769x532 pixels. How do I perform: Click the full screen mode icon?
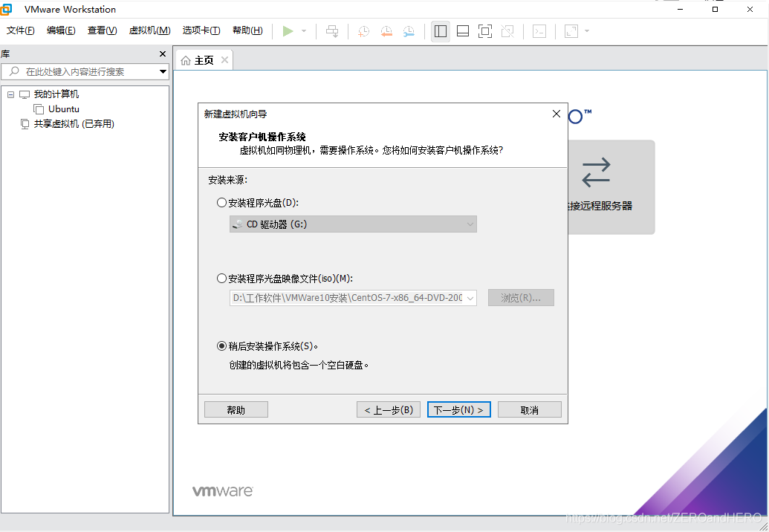(x=485, y=31)
